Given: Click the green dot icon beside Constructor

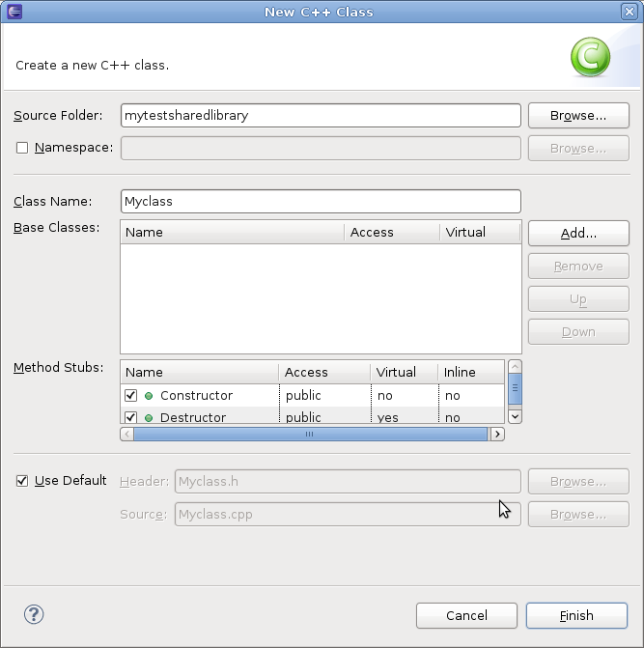Looking at the screenshot, I should pyautogui.click(x=149, y=396).
